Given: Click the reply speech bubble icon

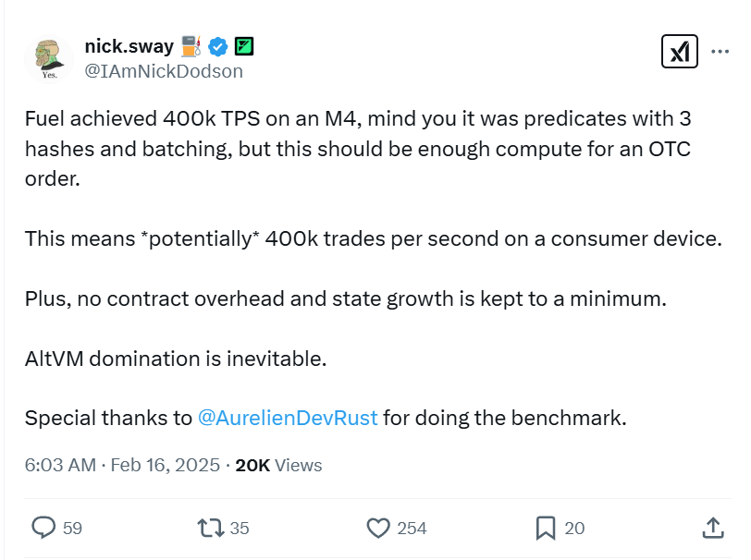Looking at the screenshot, I should click(x=44, y=528).
